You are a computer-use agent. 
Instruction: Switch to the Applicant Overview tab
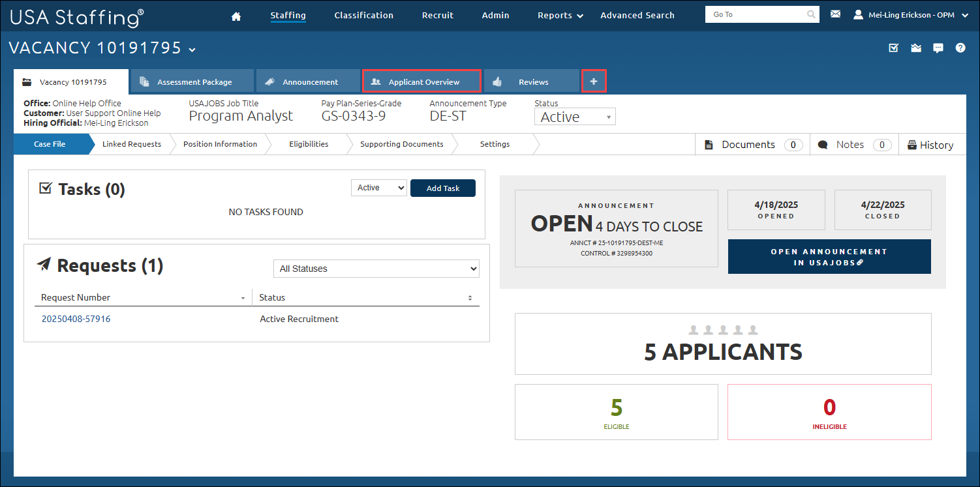(x=421, y=81)
